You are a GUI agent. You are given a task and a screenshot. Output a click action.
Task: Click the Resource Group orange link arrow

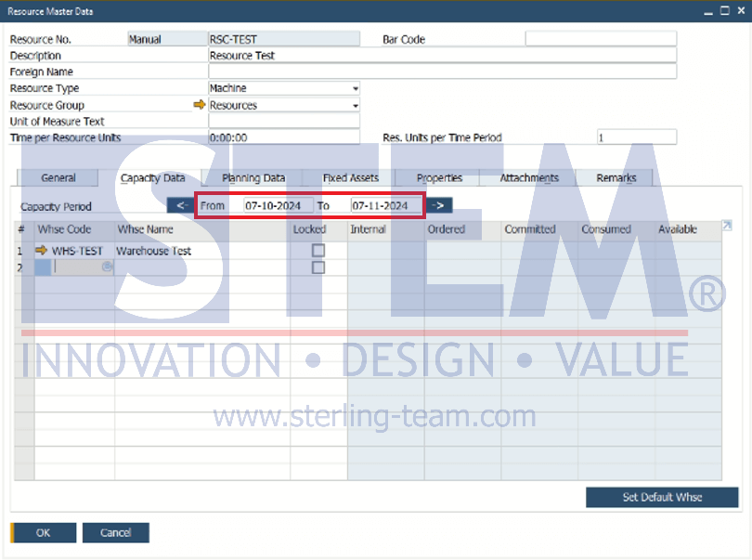tap(199, 105)
